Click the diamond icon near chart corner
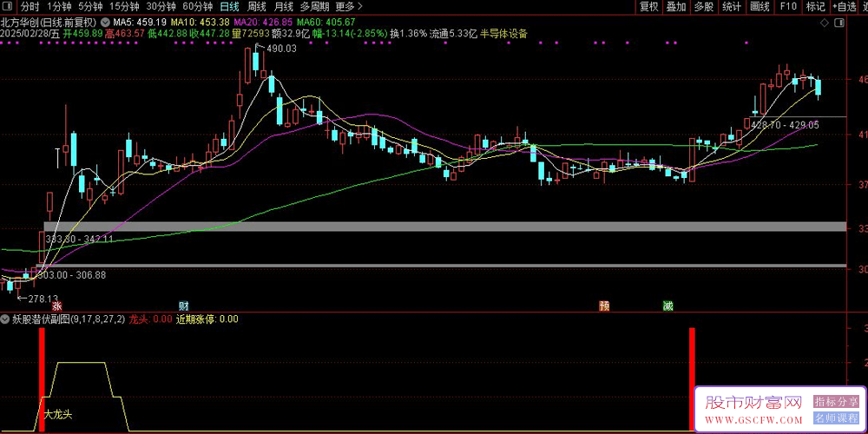This screenshot has height=434, width=868. click(825, 23)
